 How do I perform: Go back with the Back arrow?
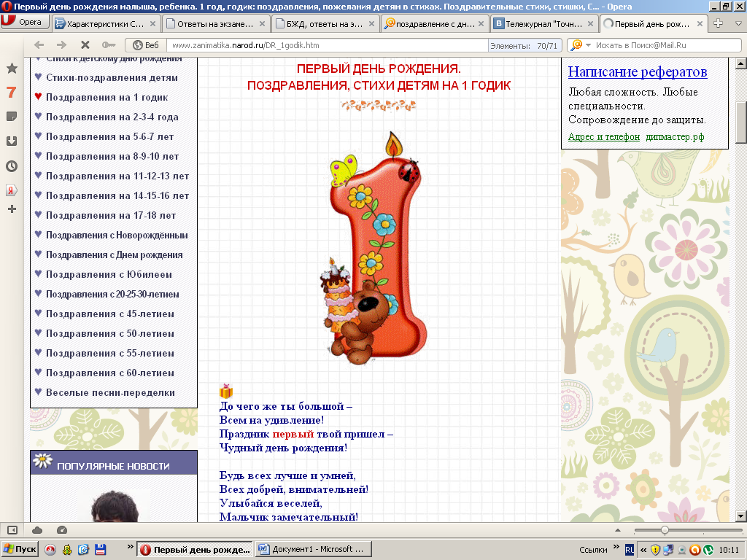[x=39, y=44]
